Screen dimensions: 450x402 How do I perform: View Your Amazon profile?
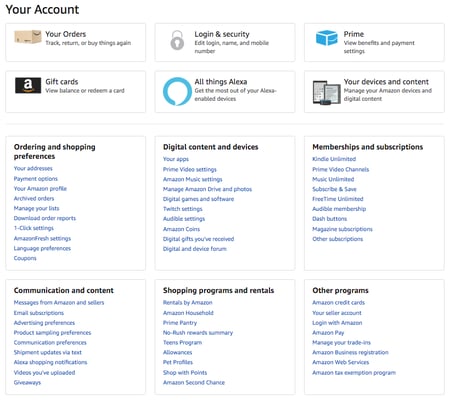[x=40, y=188]
